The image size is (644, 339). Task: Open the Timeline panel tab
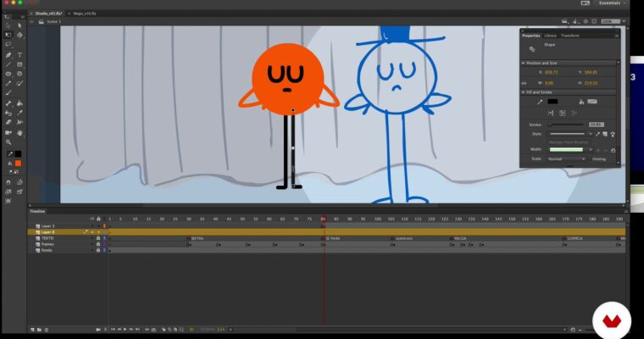click(37, 211)
